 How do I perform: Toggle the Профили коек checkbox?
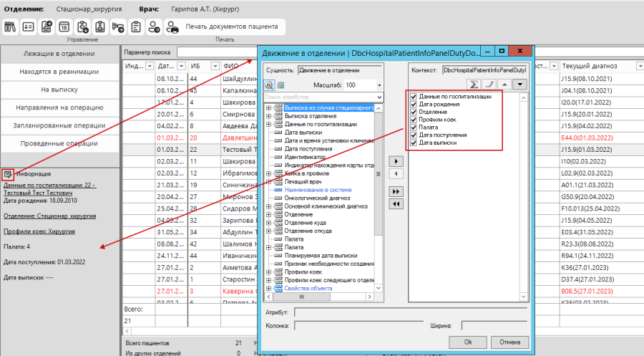[414, 120]
